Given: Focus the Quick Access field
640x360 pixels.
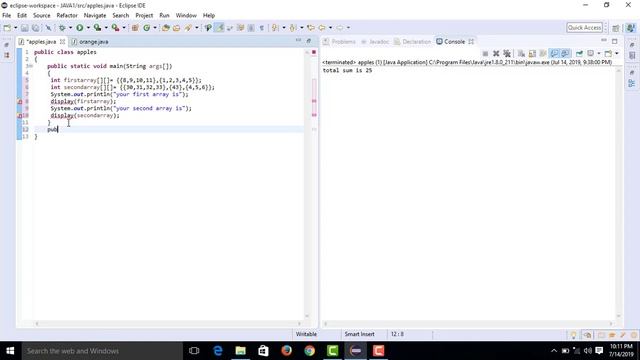Looking at the screenshot, I should coord(584,27).
